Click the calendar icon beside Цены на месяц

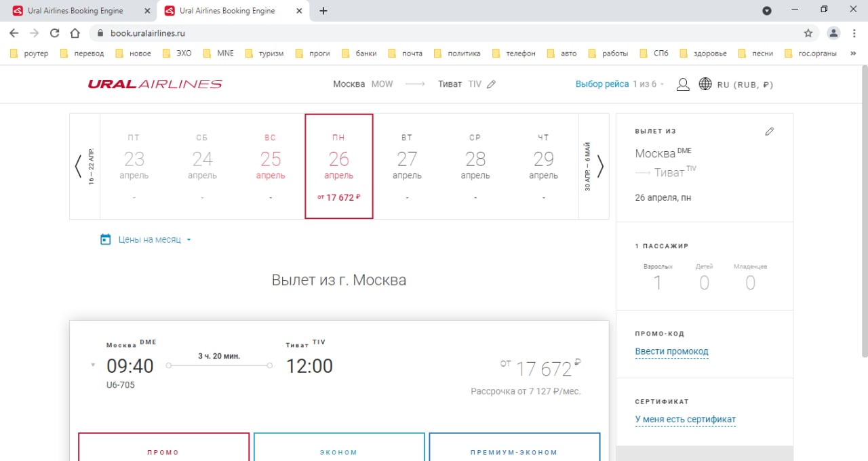click(105, 239)
